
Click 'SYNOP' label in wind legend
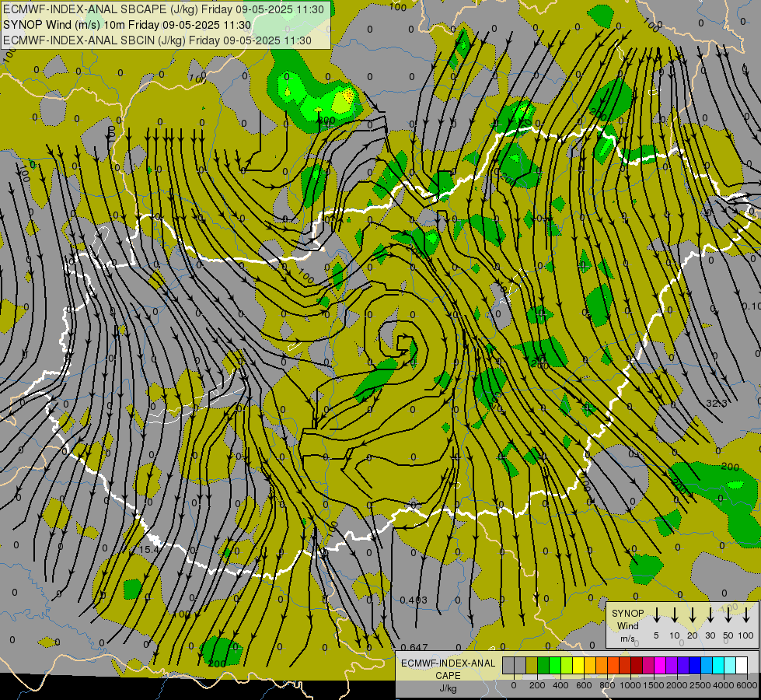pyautogui.click(x=627, y=613)
